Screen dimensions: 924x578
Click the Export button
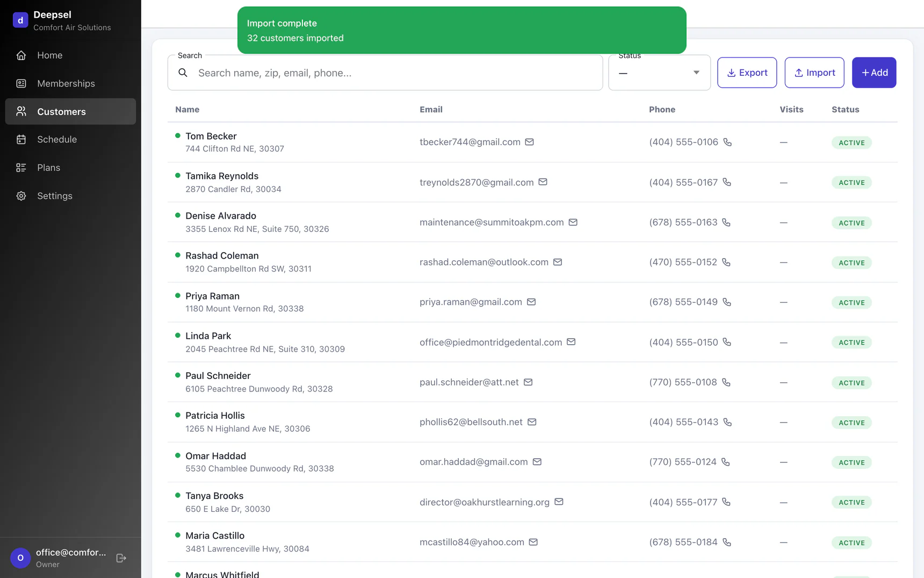[747, 73]
